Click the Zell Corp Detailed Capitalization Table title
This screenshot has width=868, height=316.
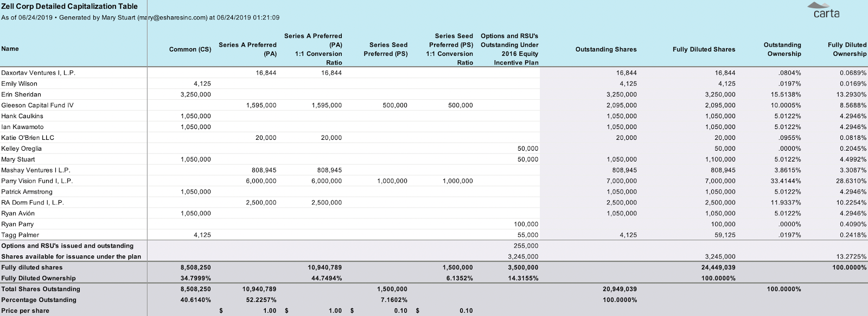(x=69, y=7)
